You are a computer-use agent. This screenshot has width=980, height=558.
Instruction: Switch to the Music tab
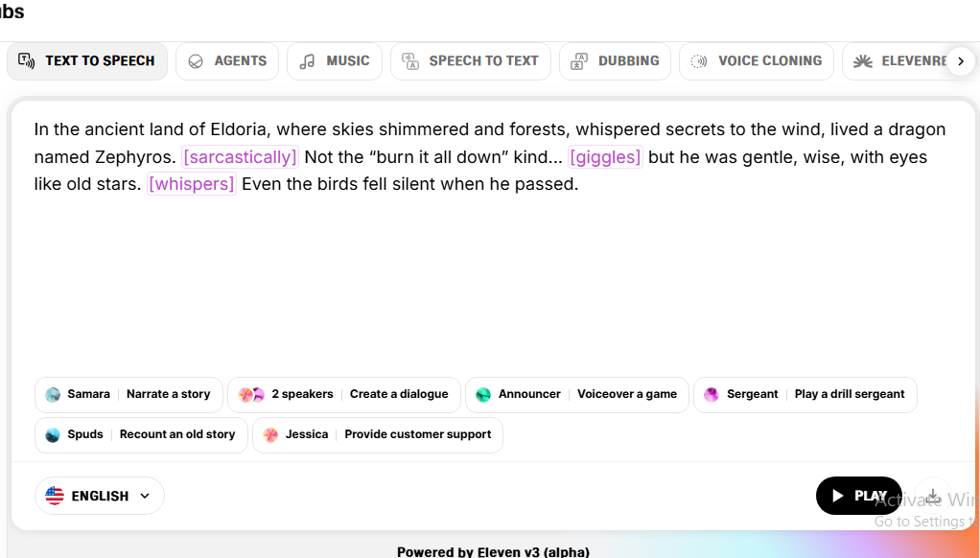pyautogui.click(x=335, y=61)
